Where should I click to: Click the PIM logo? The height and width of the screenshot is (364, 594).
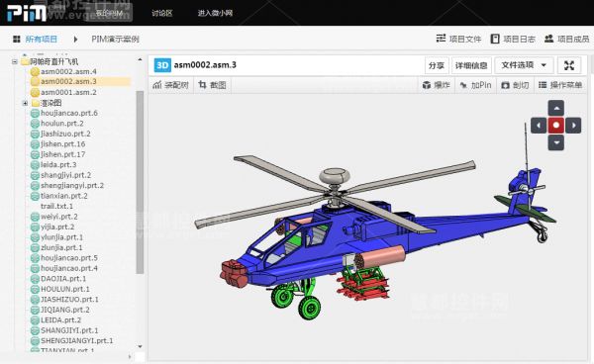point(27,13)
